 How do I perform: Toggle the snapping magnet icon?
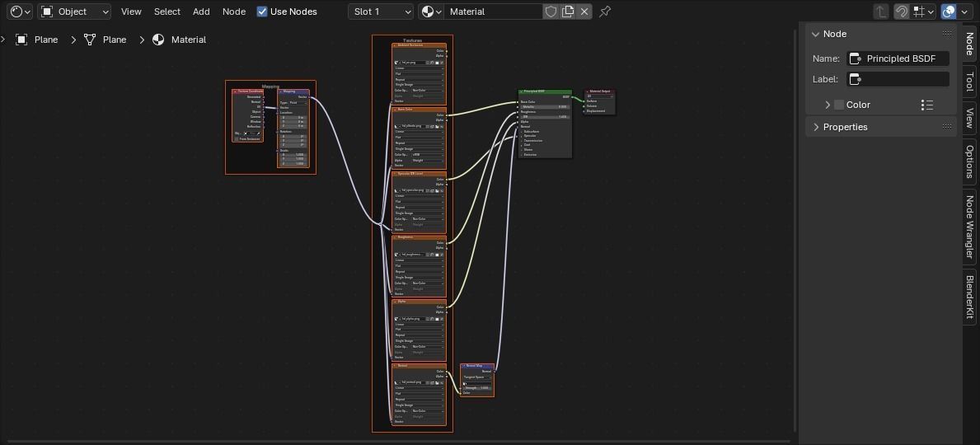(x=901, y=12)
